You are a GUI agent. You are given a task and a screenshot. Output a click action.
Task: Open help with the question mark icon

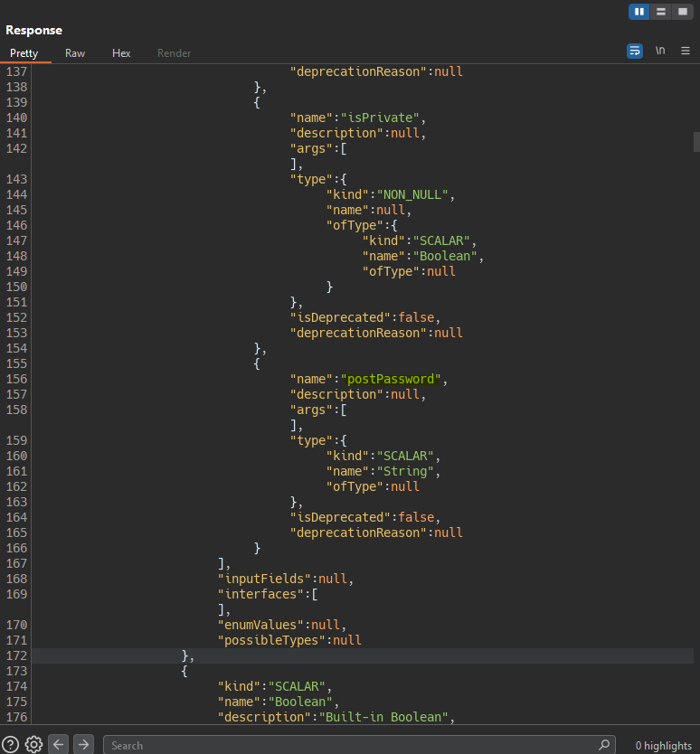point(11,745)
